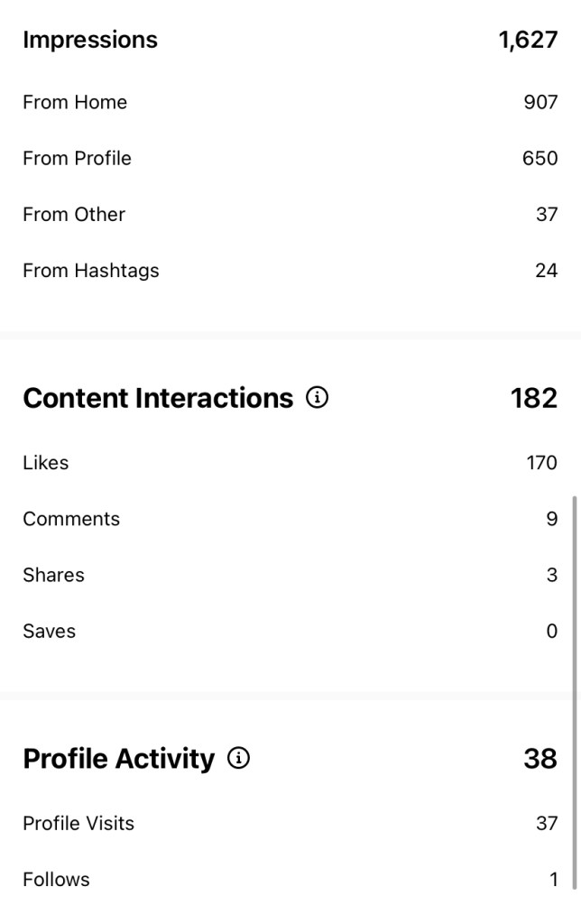This screenshot has width=581, height=924.
Task: Tap the info icon beside Content Interactions
Action: click(317, 397)
